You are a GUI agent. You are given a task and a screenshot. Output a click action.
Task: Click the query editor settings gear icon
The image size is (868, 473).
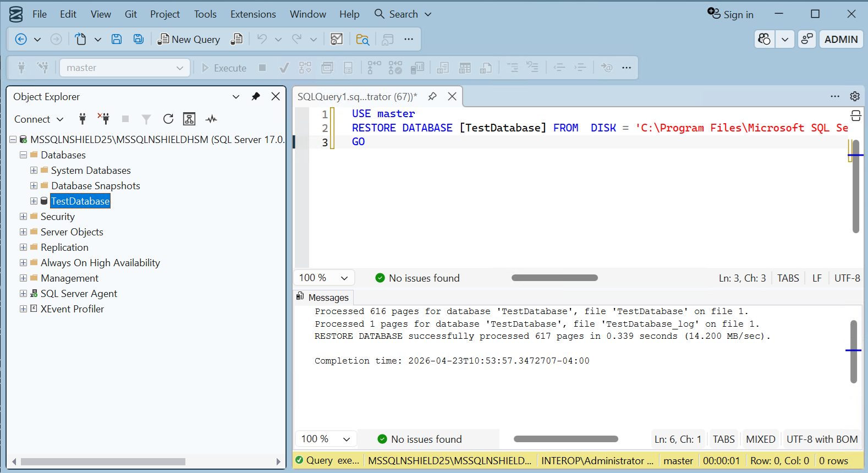[855, 96]
